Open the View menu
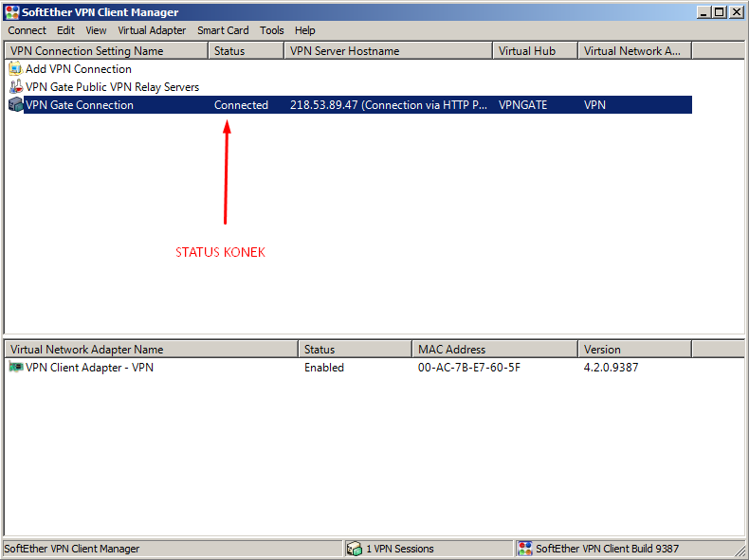The image size is (749, 560). (96, 30)
